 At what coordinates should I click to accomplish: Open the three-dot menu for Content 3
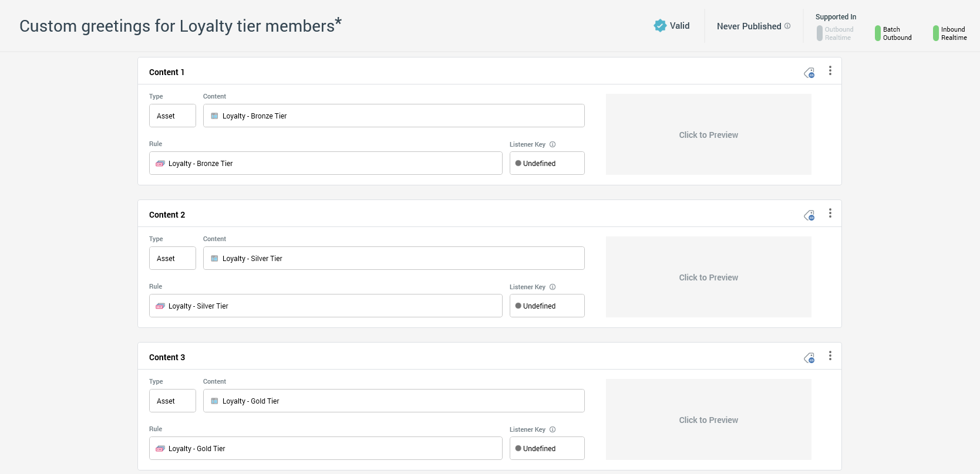tap(830, 356)
